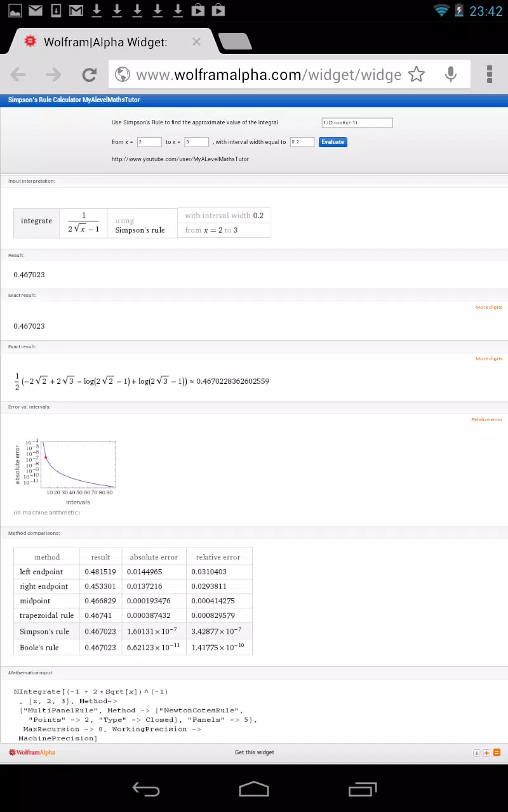Click the 'absolute error' column header
The height and width of the screenshot is (812, 508).
tap(154, 557)
